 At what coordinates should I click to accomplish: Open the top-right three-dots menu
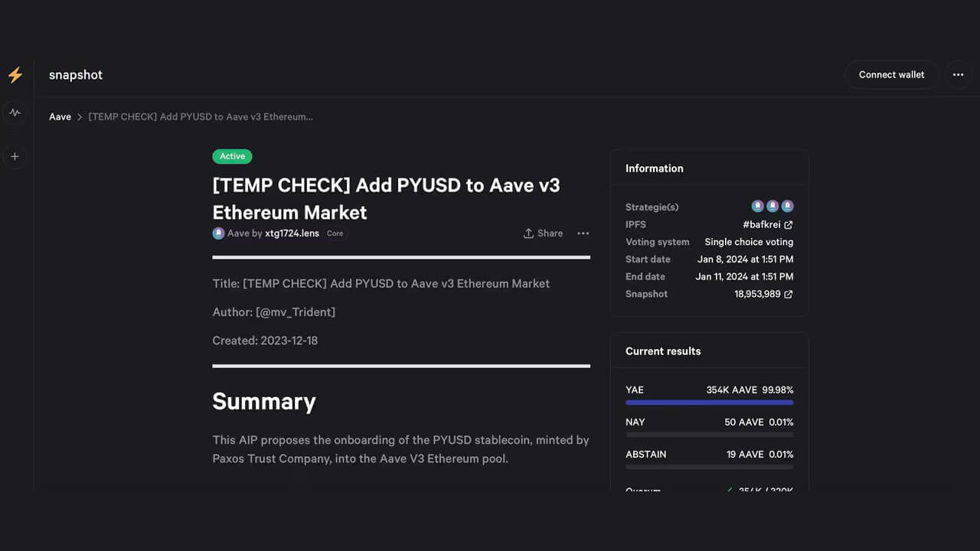point(958,75)
